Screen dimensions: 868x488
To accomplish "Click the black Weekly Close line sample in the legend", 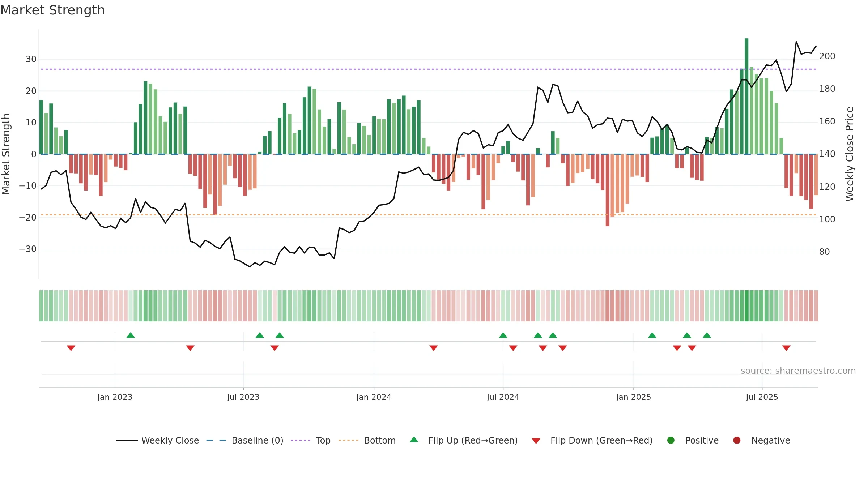I will tap(127, 440).
